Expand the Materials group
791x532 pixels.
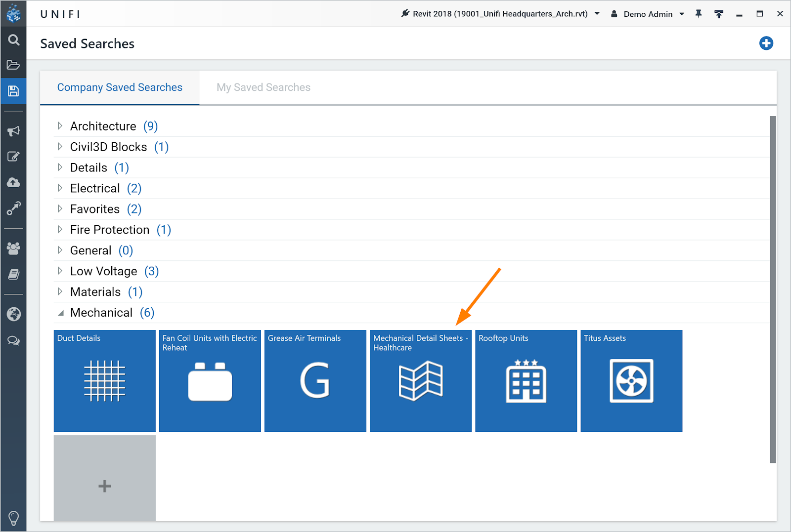pos(60,292)
